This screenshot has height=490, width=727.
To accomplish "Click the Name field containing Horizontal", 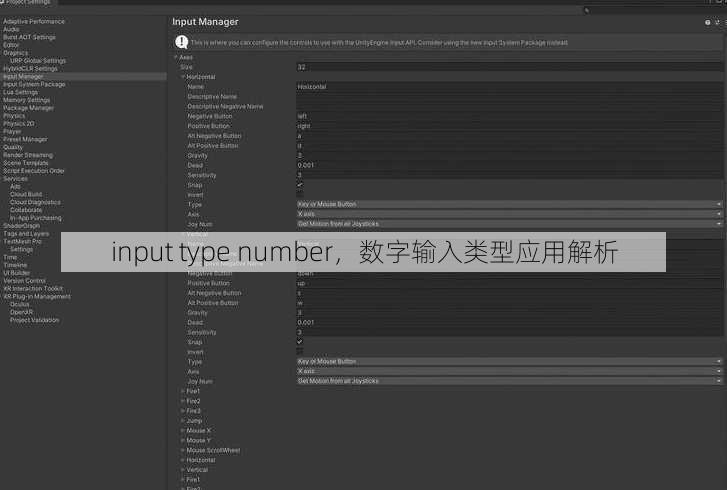I will [510, 87].
